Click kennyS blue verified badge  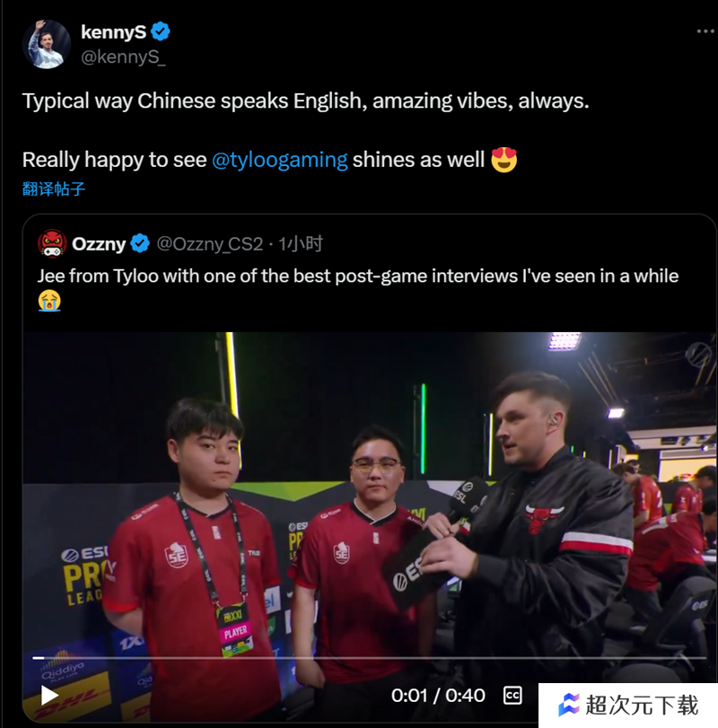point(161,31)
